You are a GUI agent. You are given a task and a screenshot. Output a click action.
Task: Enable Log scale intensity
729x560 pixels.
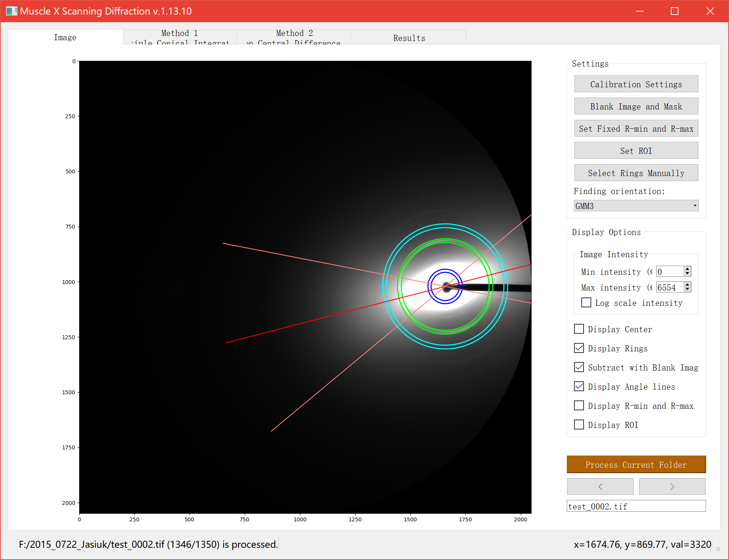pyautogui.click(x=586, y=303)
